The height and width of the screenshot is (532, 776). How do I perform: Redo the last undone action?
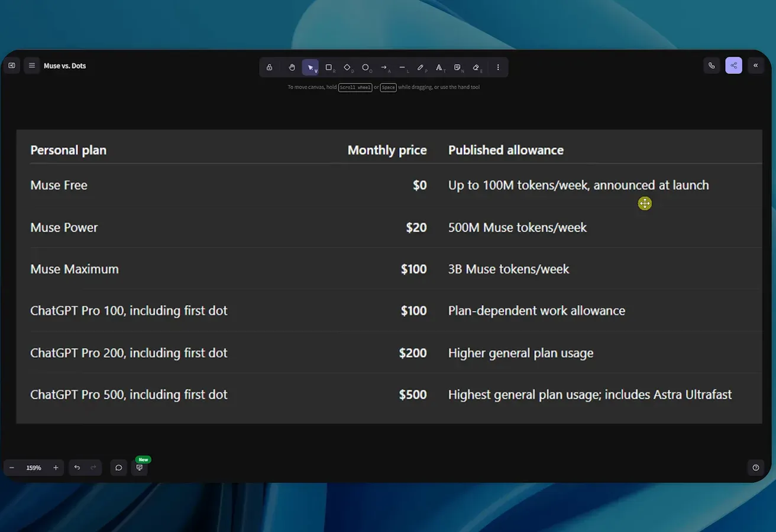[x=93, y=468]
